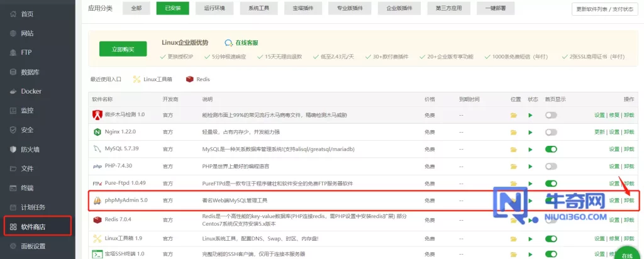The image size is (644, 259).
Task: Select the 已安装 category tab
Action: (173, 8)
